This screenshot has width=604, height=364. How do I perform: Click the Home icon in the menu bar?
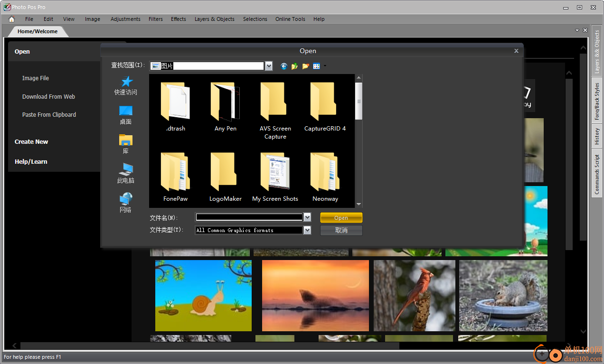tap(12, 19)
